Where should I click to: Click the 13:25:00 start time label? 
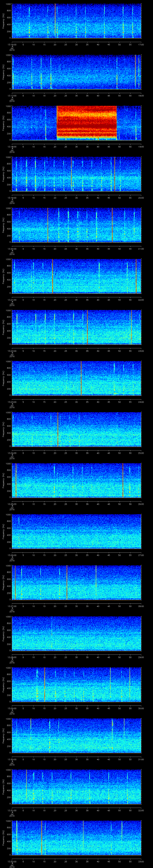[12, 504]
